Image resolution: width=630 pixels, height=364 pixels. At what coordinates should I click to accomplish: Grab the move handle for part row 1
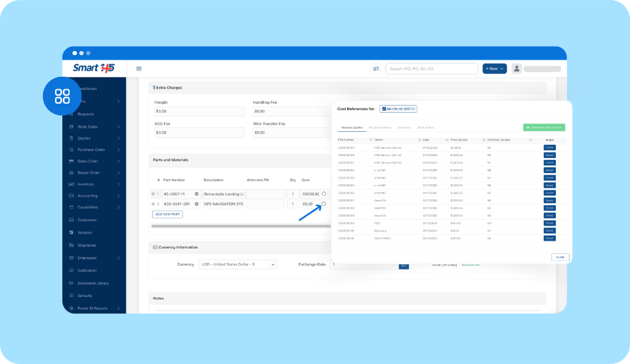(x=153, y=194)
